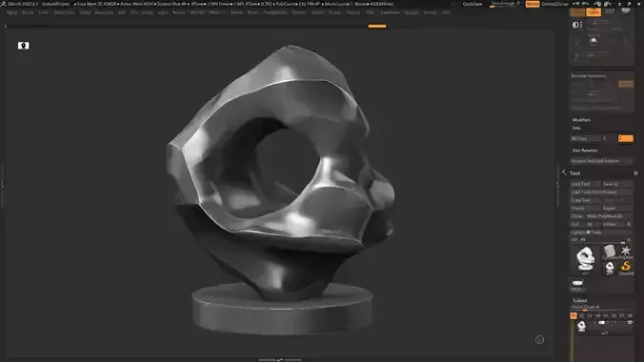Click the Save As button
The height and width of the screenshot is (362, 644).
tap(617, 184)
